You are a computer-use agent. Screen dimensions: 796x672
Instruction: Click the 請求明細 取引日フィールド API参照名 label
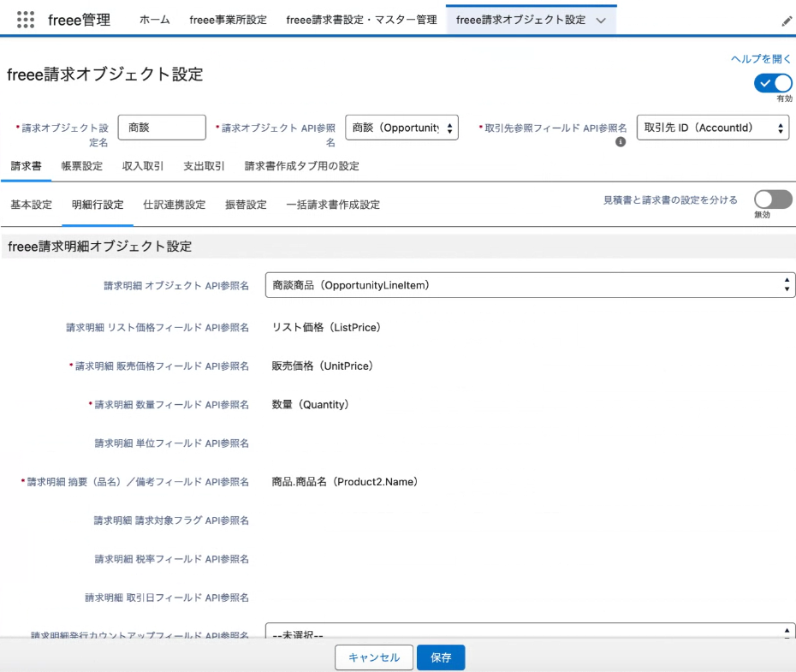(x=167, y=598)
